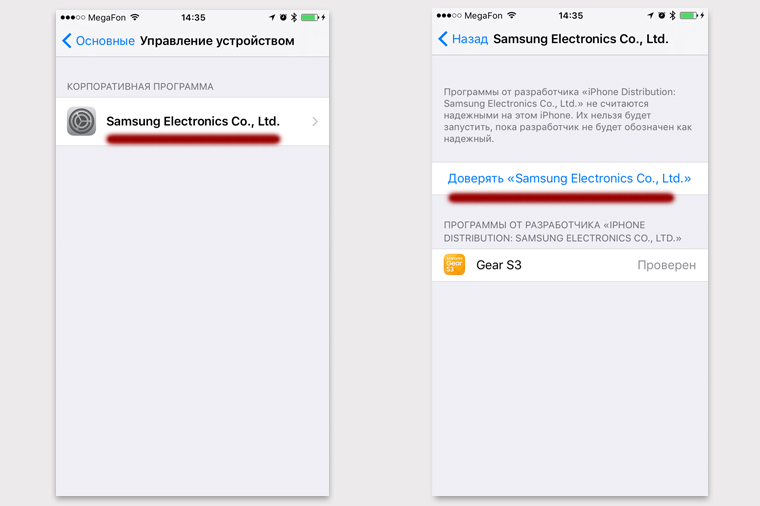
Task: Tap the Wi-Fi icon on the left phone
Action: (x=135, y=17)
